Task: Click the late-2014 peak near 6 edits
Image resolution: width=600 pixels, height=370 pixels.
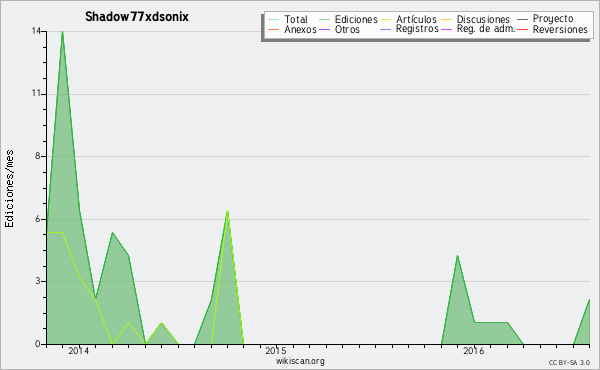Action: (x=227, y=211)
